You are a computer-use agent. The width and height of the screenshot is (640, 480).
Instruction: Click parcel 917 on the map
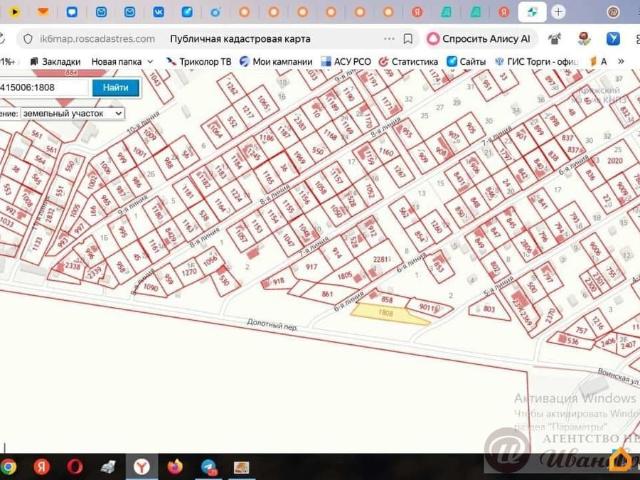pos(311,267)
